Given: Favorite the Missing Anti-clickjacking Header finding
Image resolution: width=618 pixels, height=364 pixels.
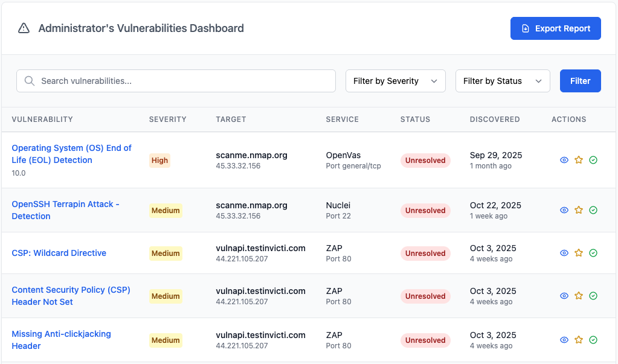Looking at the screenshot, I should [x=578, y=340].
